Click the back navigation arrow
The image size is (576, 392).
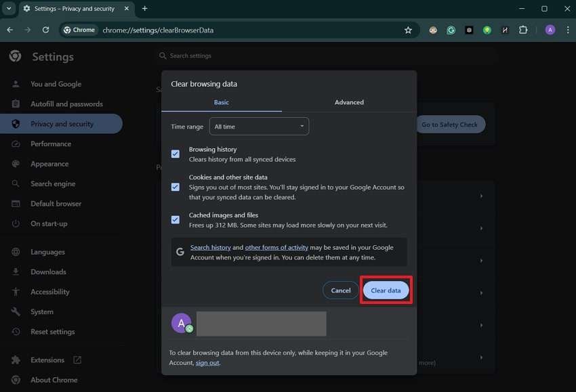tap(10, 30)
